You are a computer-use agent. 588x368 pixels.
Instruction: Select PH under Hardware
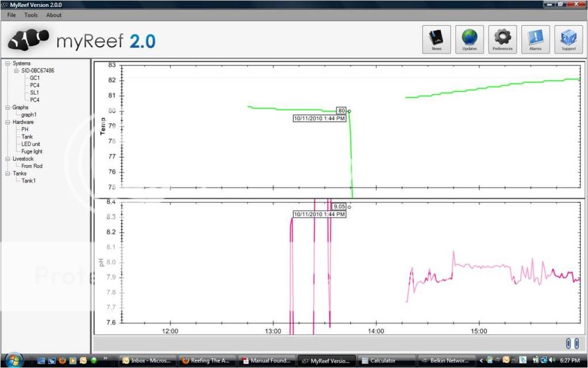[25, 129]
